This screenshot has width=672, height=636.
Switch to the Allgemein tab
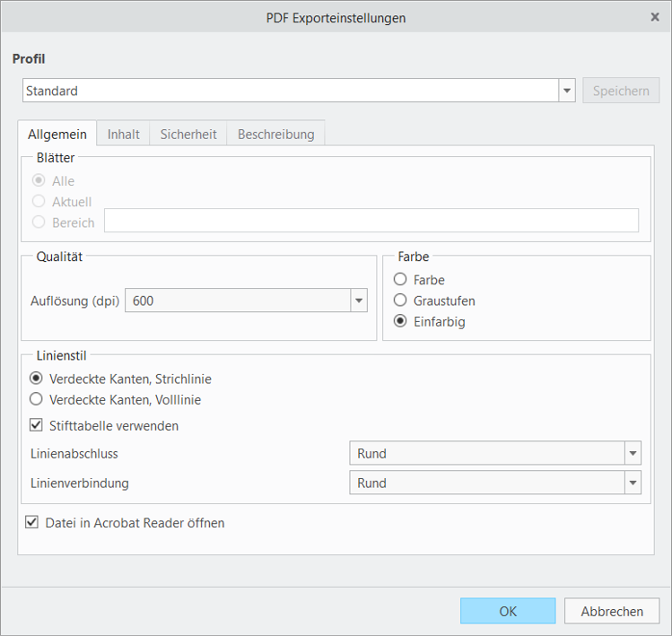57,135
